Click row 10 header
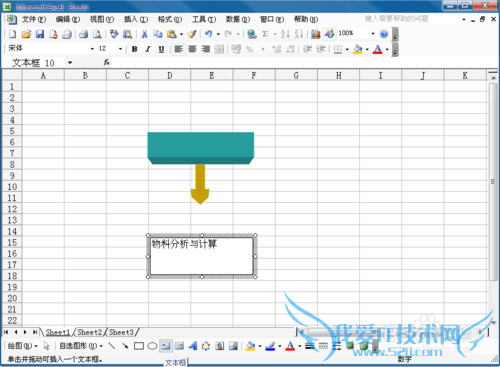This screenshot has height=367, width=500. pos(12,187)
